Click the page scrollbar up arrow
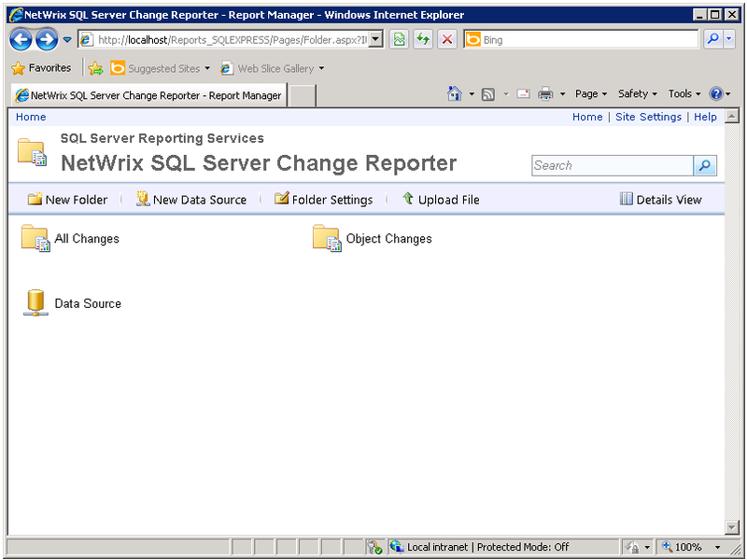Image resolution: width=747 pixels, height=560 pixels. 732,116
